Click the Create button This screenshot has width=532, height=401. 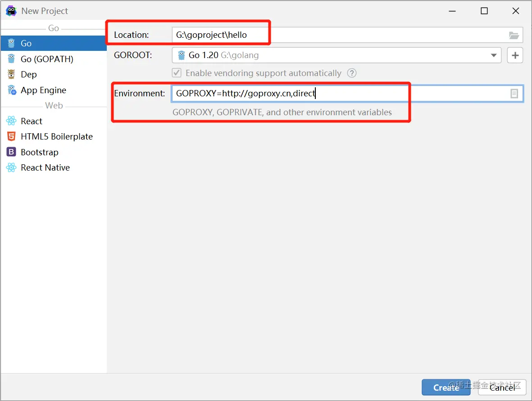point(446,387)
